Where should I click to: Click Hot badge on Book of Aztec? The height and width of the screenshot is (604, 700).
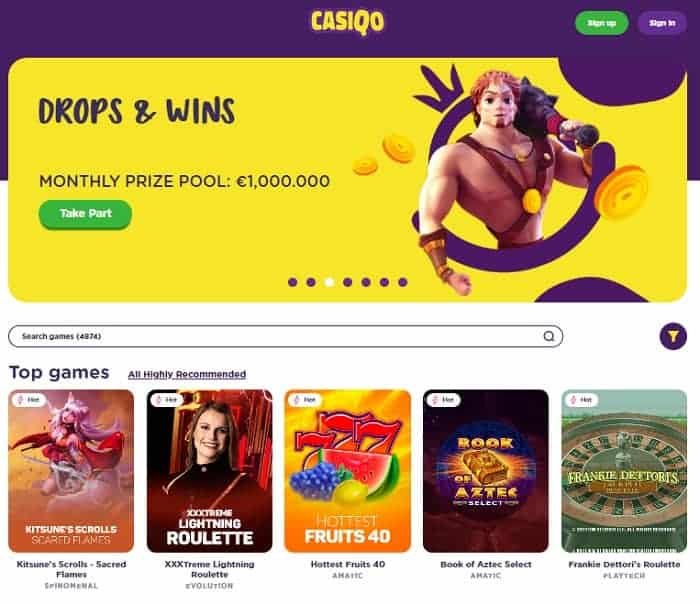coord(443,400)
